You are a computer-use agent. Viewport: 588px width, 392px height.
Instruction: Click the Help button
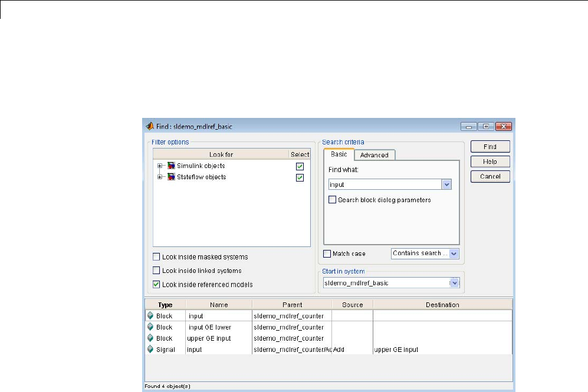coord(490,162)
